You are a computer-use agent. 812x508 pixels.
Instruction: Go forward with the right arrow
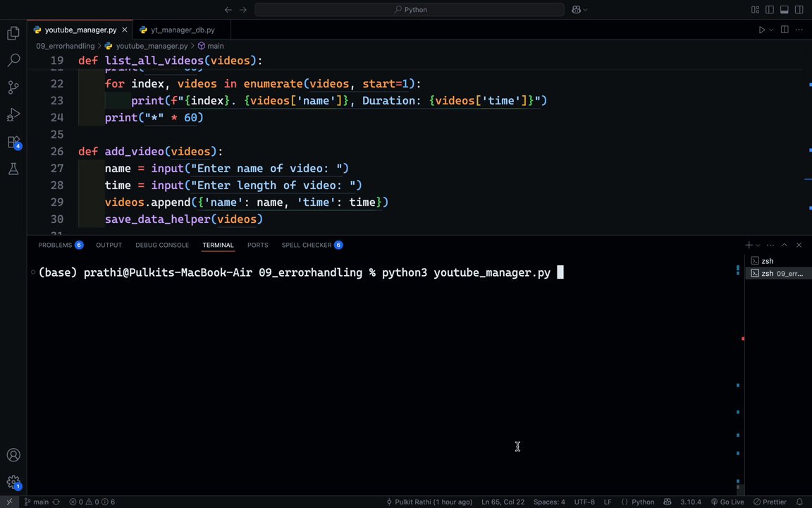pos(243,10)
